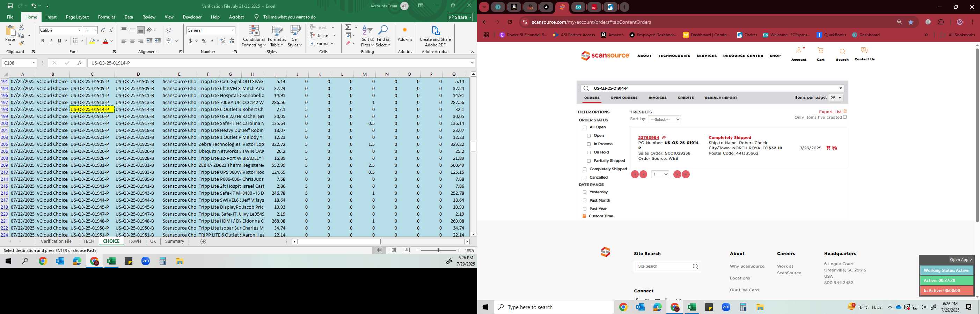Viewport: 980px width, 314px height.
Task: Click the Excel horizontal scrollbar
Action: pos(338,242)
